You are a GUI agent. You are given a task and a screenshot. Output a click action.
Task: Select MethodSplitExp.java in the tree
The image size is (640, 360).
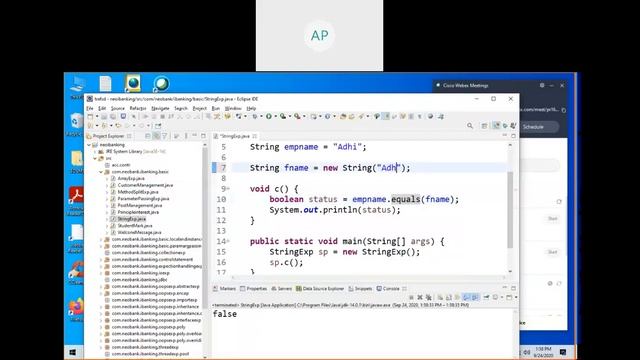[138, 192]
